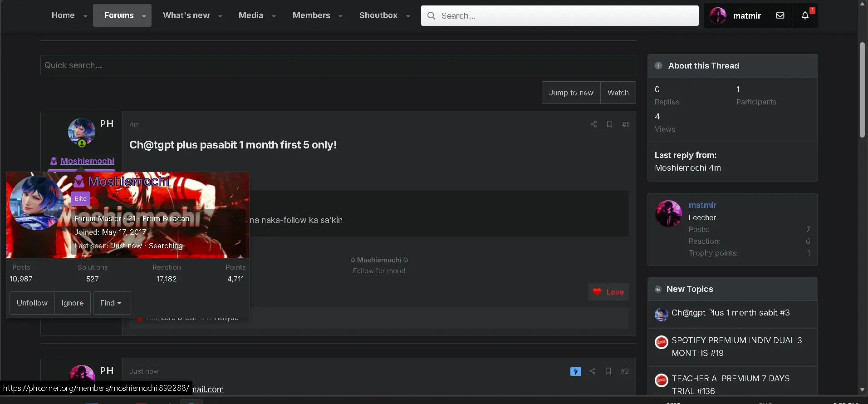Click the blue lightning badge on post #2
The image size is (868, 404).
(576, 371)
